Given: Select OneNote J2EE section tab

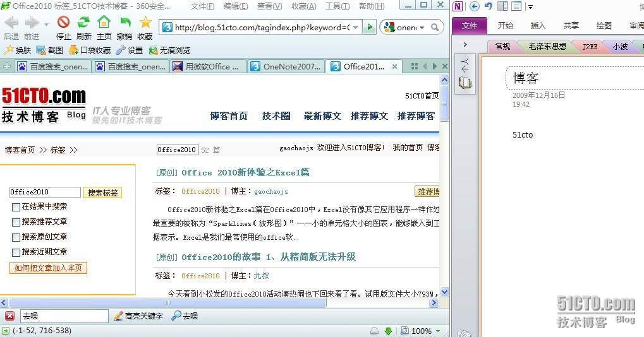Looking at the screenshot, I should pyautogui.click(x=590, y=46).
